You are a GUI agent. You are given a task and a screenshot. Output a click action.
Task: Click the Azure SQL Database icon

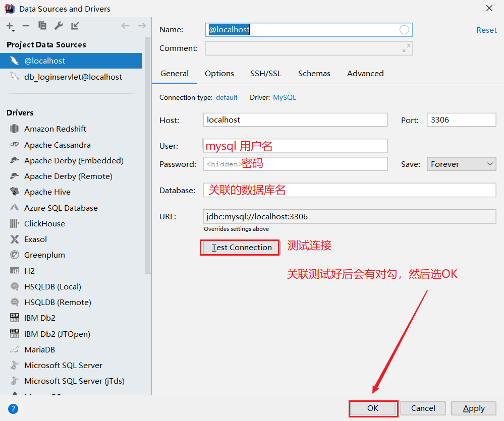[x=15, y=207]
